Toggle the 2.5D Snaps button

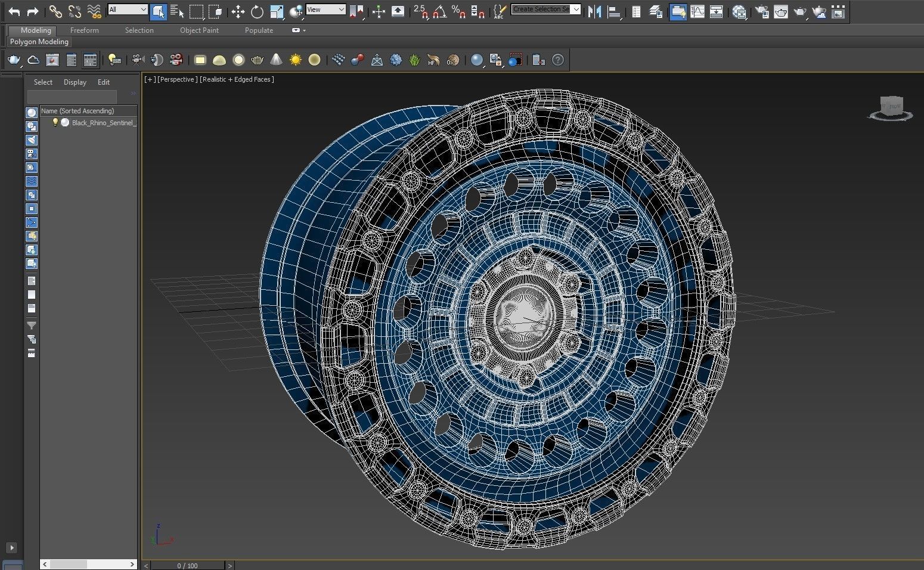[x=421, y=11]
